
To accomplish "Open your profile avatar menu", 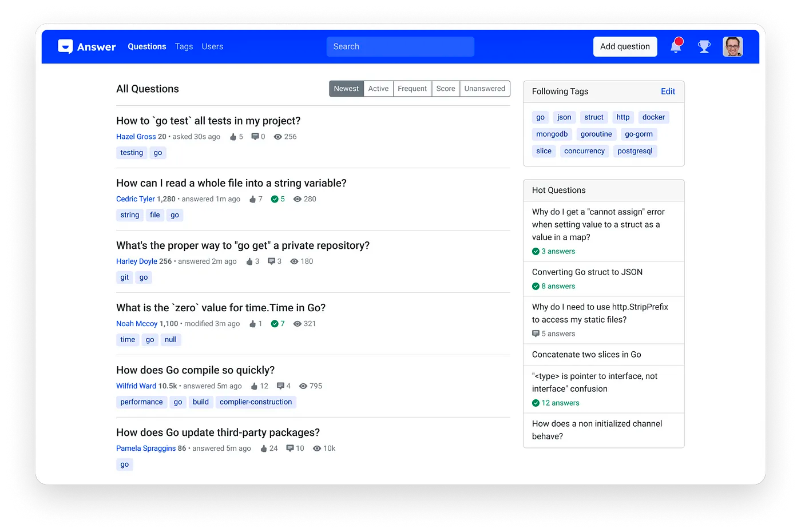I will tap(733, 46).
